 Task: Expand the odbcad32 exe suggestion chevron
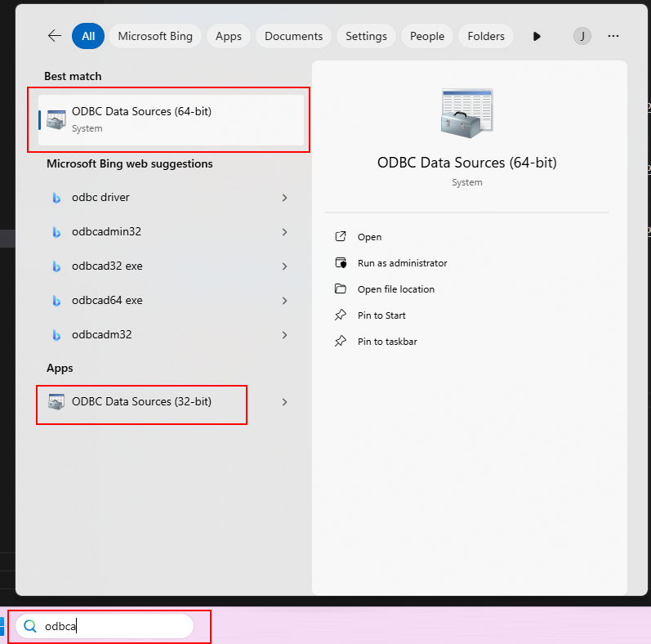pyautogui.click(x=284, y=266)
